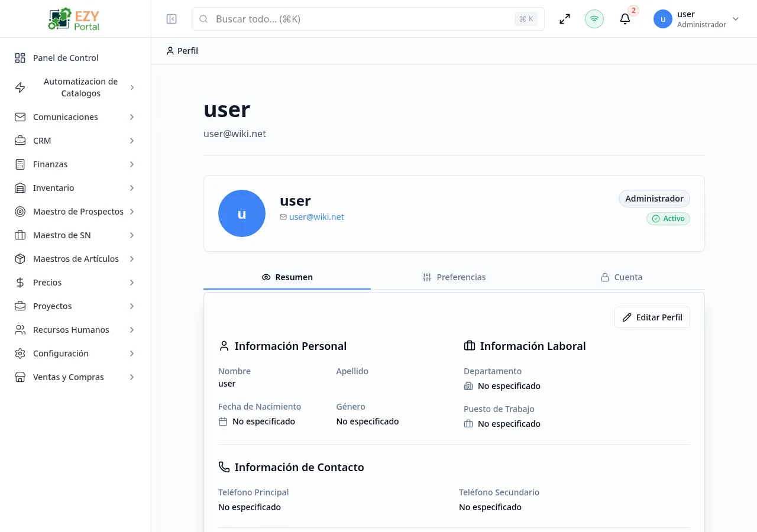
Task: Open the Proyectos menu item
Action: 76,306
